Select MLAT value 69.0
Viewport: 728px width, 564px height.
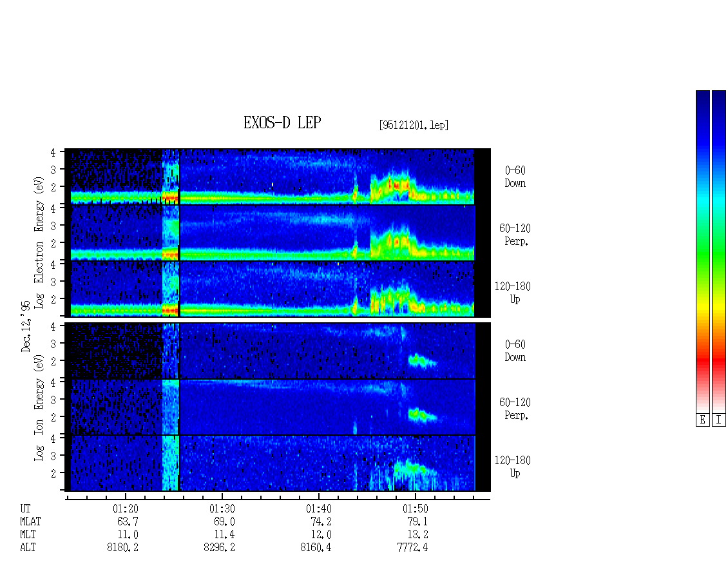[224, 521]
